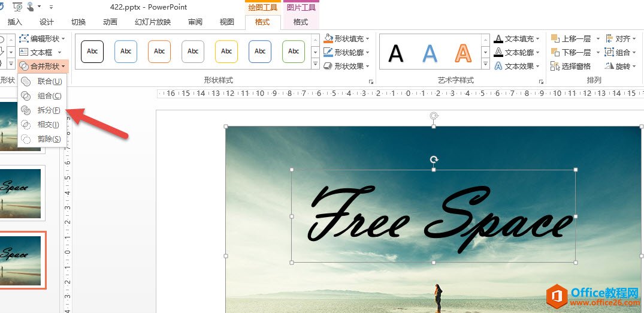Click the 形状填充 paint bucket icon
This screenshot has height=313, width=644.
pyautogui.click(x=328, y=38)
